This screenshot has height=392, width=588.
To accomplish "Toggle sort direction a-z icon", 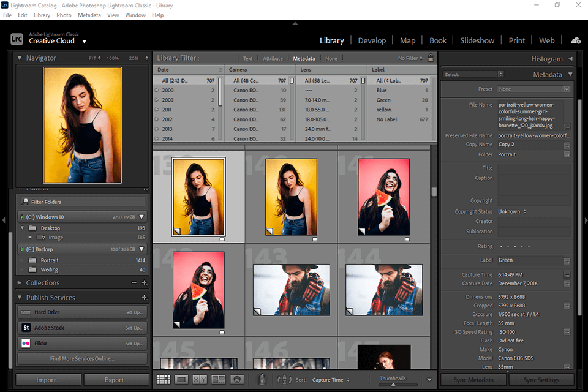I will [284, 380].
